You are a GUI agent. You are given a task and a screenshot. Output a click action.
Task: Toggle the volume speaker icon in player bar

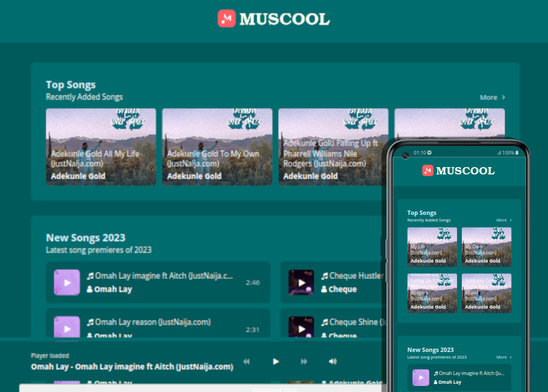point(333,362)
